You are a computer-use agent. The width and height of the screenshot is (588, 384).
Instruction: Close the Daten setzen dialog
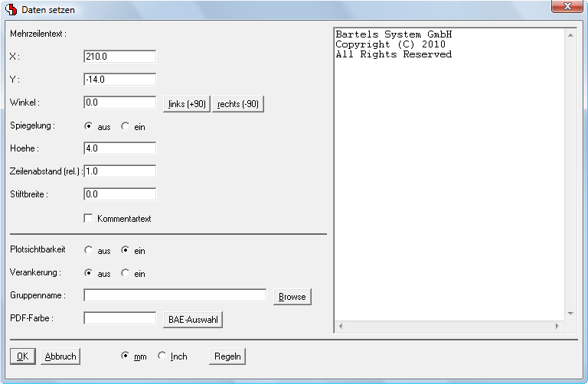(x=567, y=7)
